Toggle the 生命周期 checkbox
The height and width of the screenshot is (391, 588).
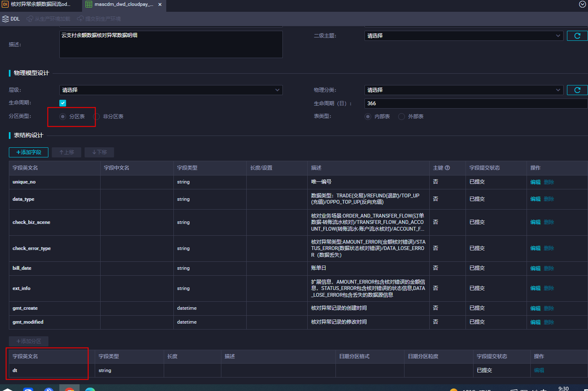[x=63, y=103]
